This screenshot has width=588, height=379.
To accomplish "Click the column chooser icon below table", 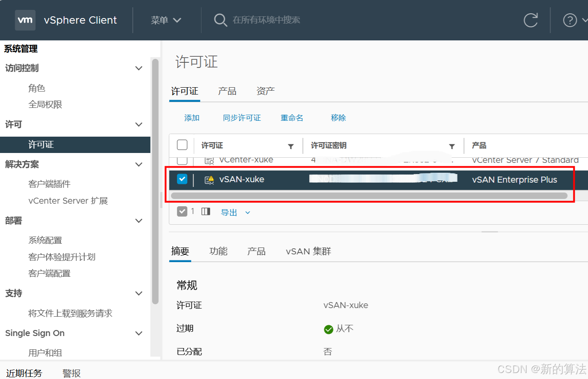I will (206, 211).
